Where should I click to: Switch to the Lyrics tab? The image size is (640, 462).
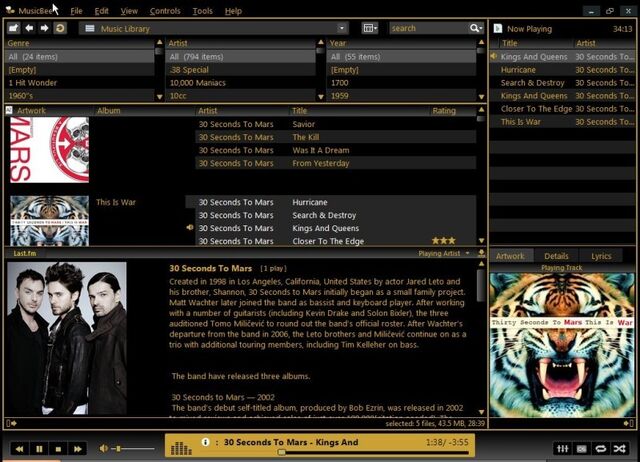(601, 256)
